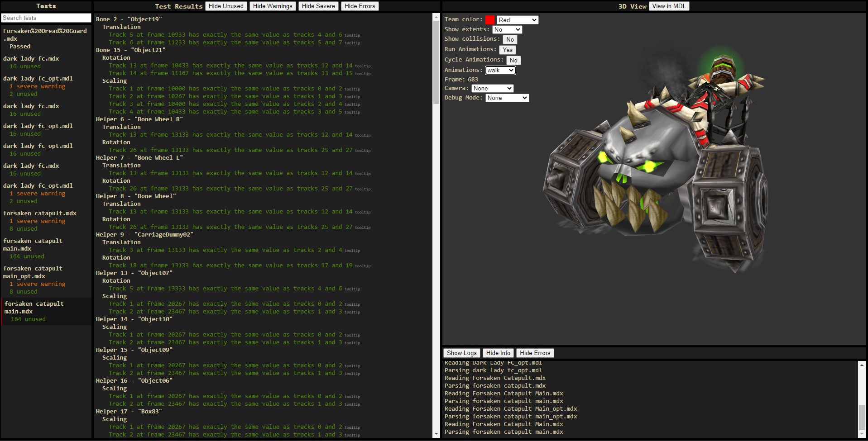Click the Helper 13 - "Object07" heading
This screenshot has width=868, height=441.
[134, 273]
